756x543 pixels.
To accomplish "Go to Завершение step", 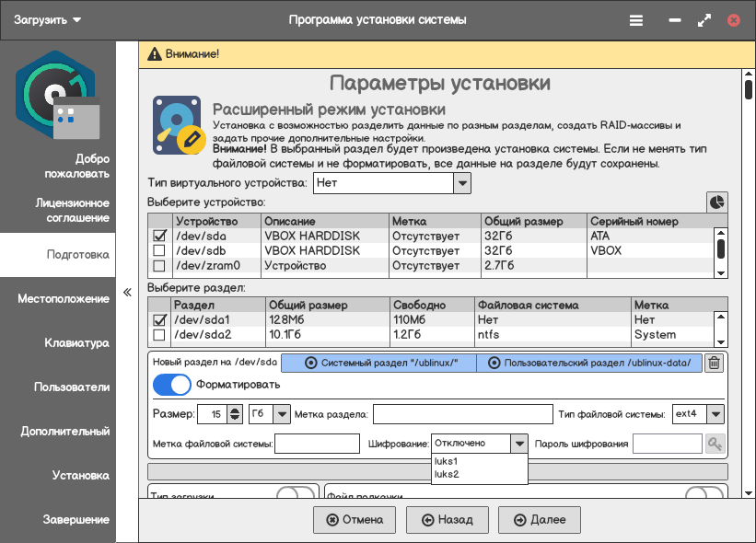I will click(x=76, y=519).
